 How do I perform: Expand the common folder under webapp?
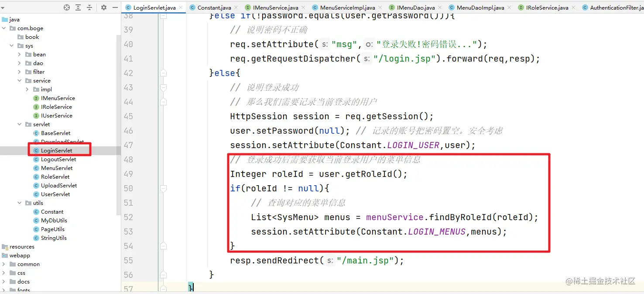pos(4,264)
